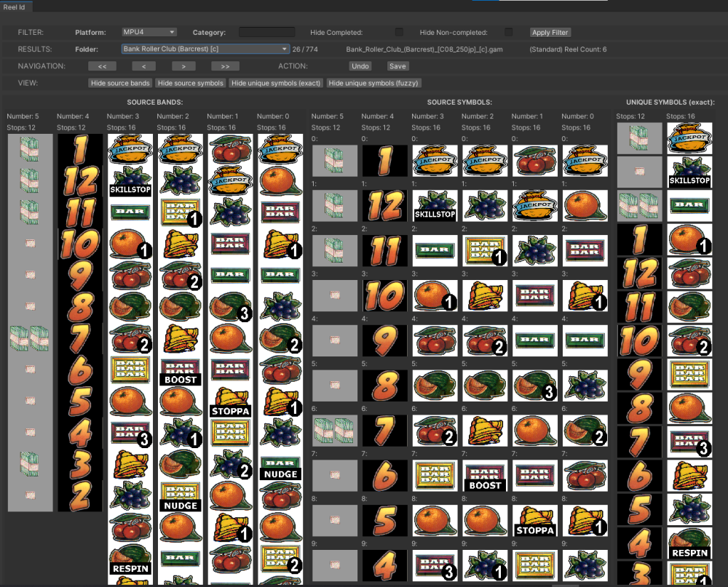Switch to the Reel Id tab
Viewport: 728px width, 587px height.
[x=15, y=6]
